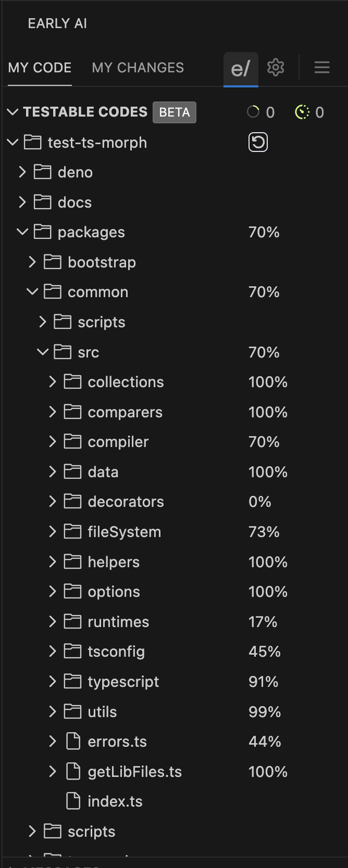This screenshot has width=348, height=868.
Task: Open the bootstrap folder
Action: click(102, 262)
